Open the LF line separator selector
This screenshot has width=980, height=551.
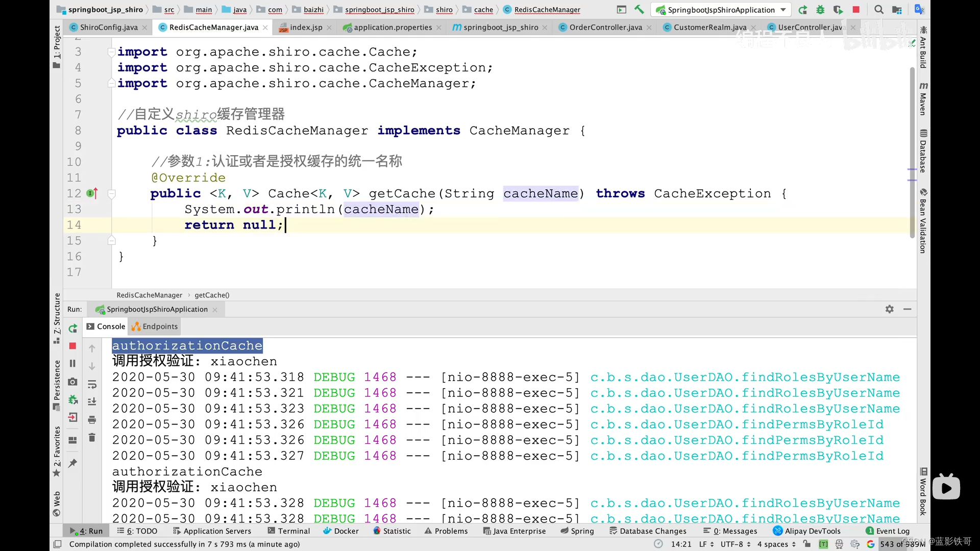pyautogui.click(x=706, y=544)
